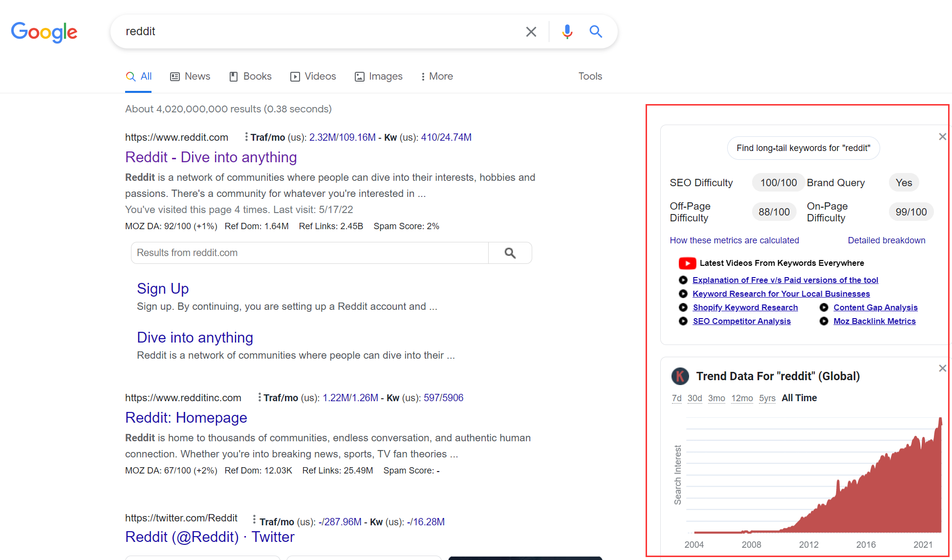
Task: Select the 12mo trend range
Action: click(742, 398)
